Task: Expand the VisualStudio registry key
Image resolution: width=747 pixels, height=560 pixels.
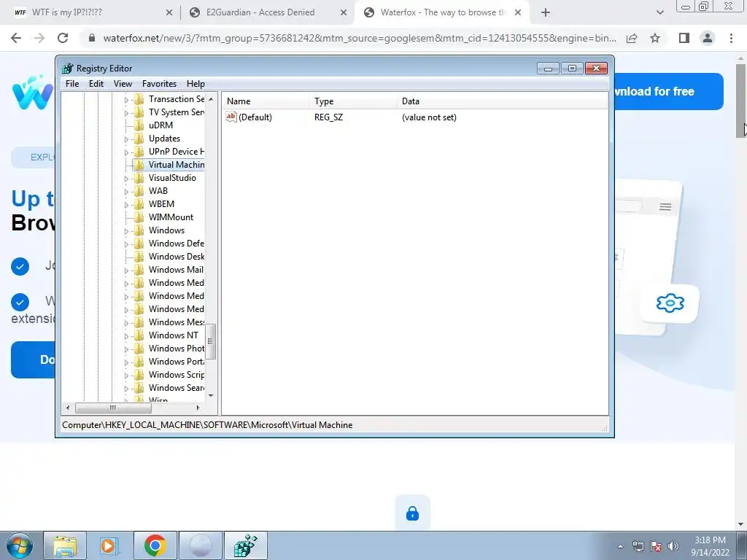Action: (x=126, y=179)
